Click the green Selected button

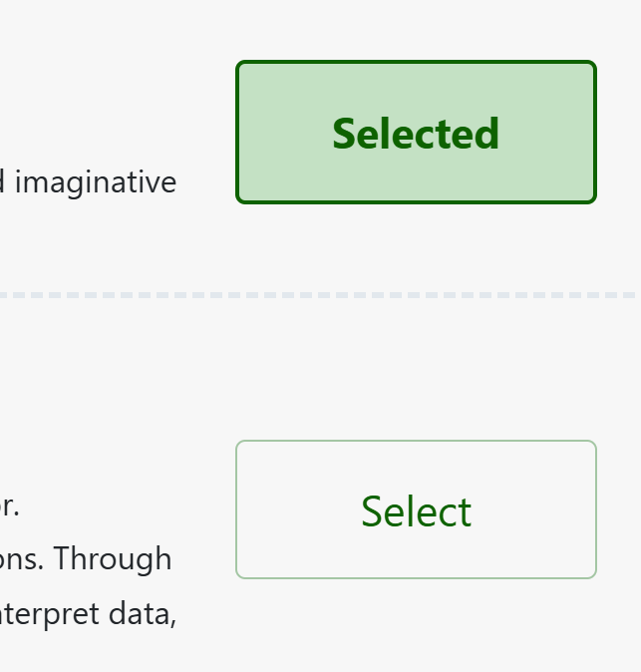tap(416, 133)
